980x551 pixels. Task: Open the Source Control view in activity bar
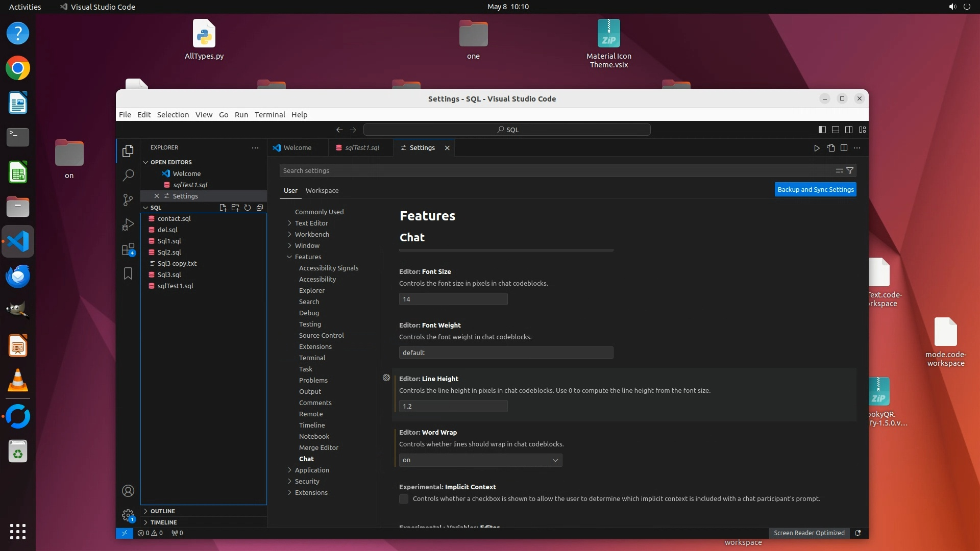click(128, 200)
